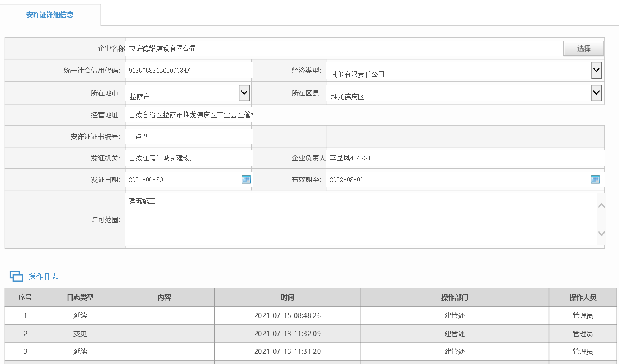Click the 企业负责人 input field
Image resolution: width=619 pixels, height=364 pixels.
pos(464,158)
